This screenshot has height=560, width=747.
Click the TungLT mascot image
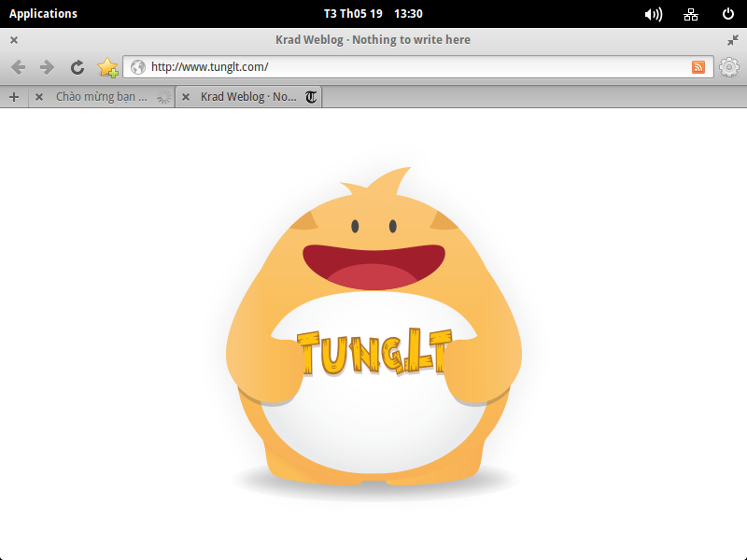(374, 333)
